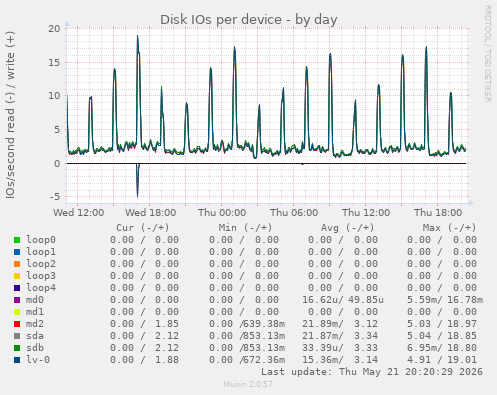The height and width of the screenshot is (395, 497).
Task: Click the 'Wed 12:00' x-axis label
Action: point(79,213)
